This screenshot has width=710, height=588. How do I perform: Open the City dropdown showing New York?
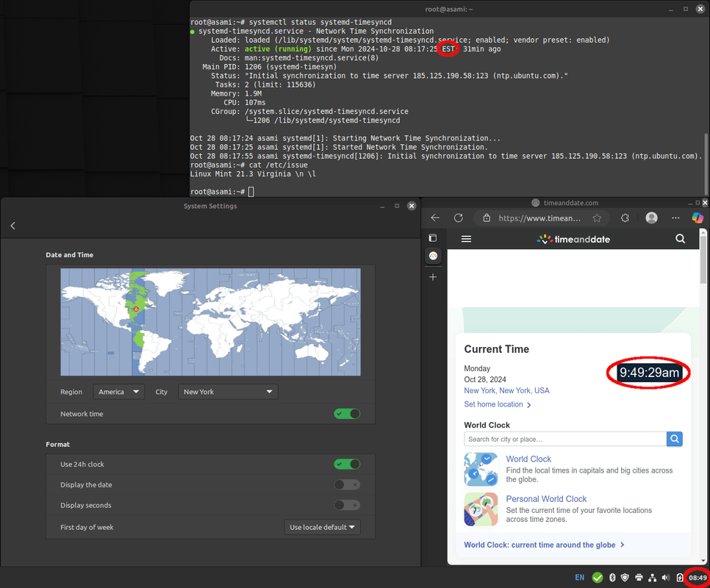pyautogui.click(x=227, y=392)
